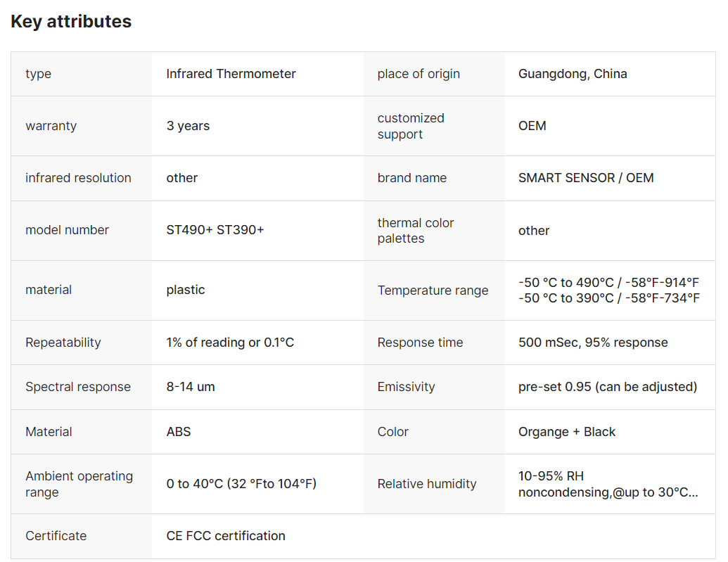Select the thermal color palettes label

pos(416,231)
